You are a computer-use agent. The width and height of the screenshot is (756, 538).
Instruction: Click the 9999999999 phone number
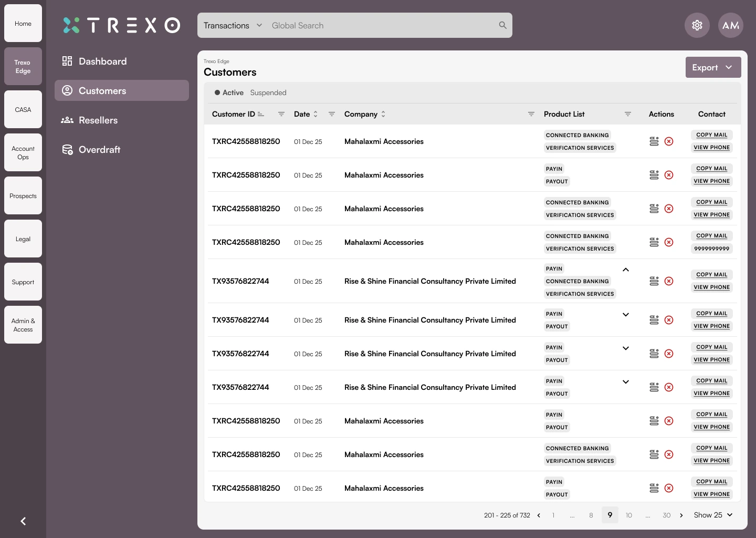[712, 249]
